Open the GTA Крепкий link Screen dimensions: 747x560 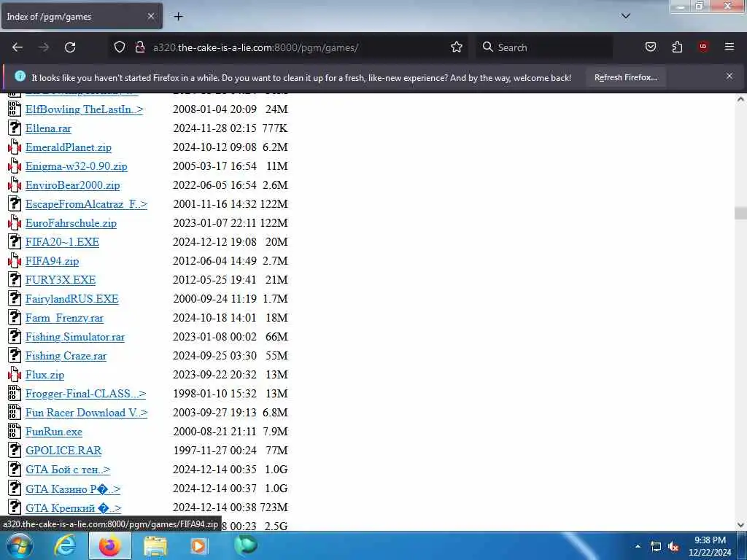(x=74, y=507)
